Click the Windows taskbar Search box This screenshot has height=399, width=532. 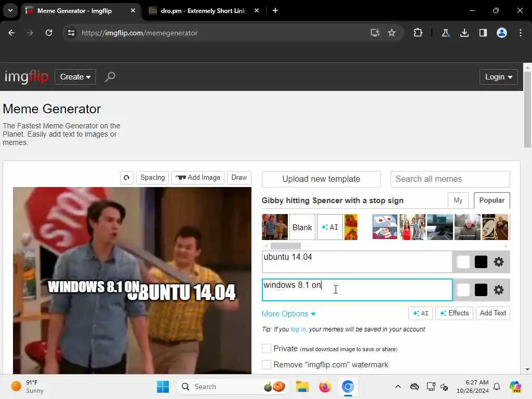(x=232, y=387)
